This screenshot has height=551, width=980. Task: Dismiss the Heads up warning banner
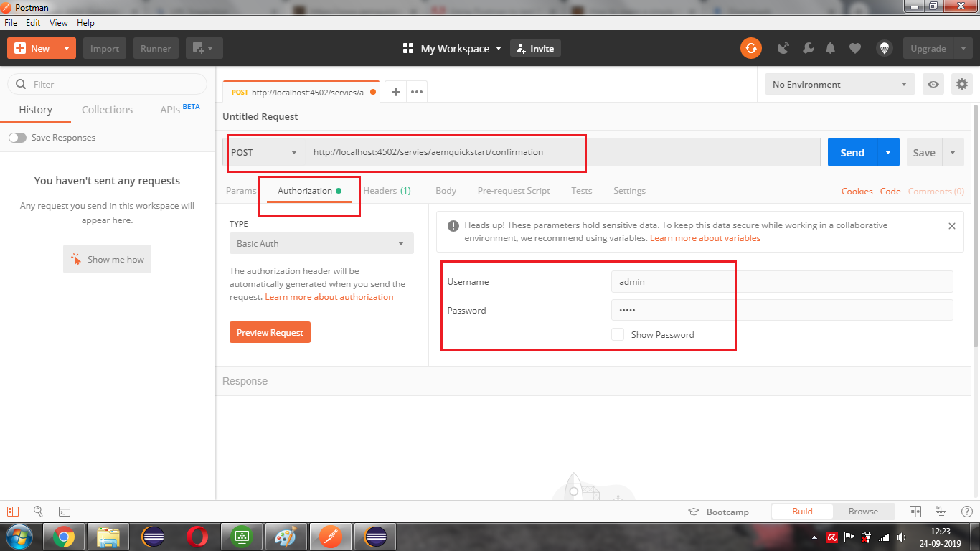pos(952,225)
